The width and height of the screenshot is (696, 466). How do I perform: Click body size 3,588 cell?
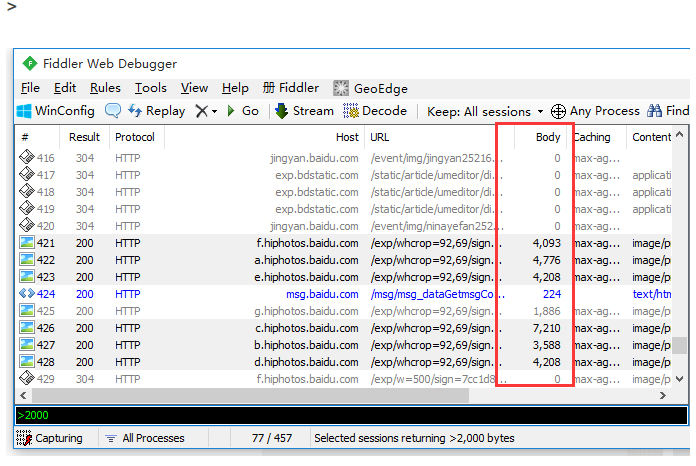[x=546, y=345]
